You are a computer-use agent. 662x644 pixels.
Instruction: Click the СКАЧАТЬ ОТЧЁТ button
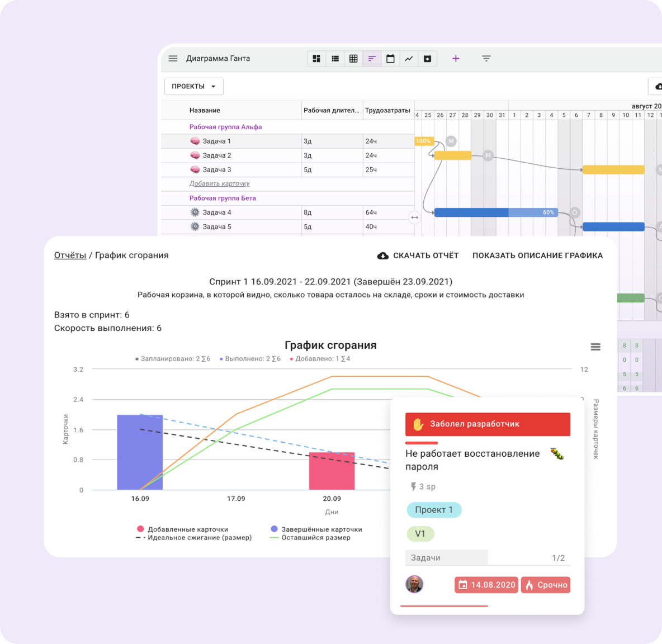coord(418,255)
